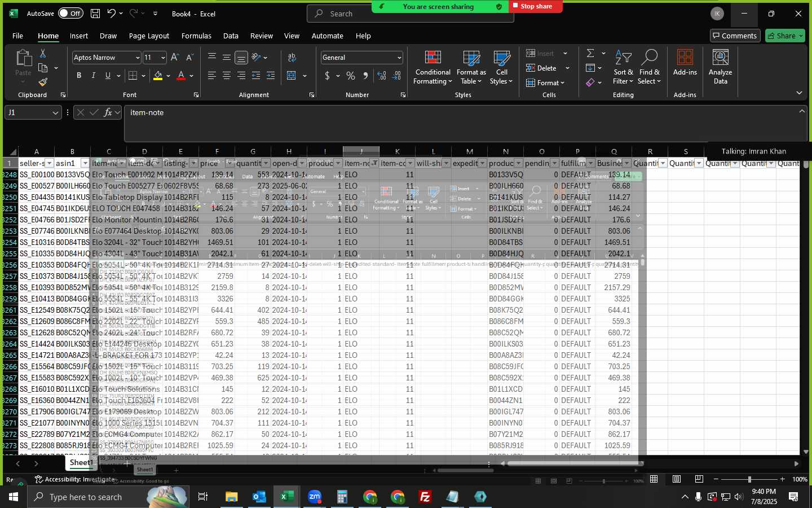Open Conditional Formatting menu
This screenshot has width=812, height=508.
pyautogui.click(x=433, y=68)
